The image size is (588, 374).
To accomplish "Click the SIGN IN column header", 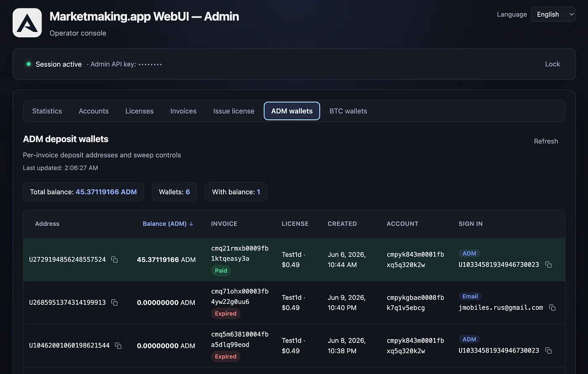I will (470, 224).
